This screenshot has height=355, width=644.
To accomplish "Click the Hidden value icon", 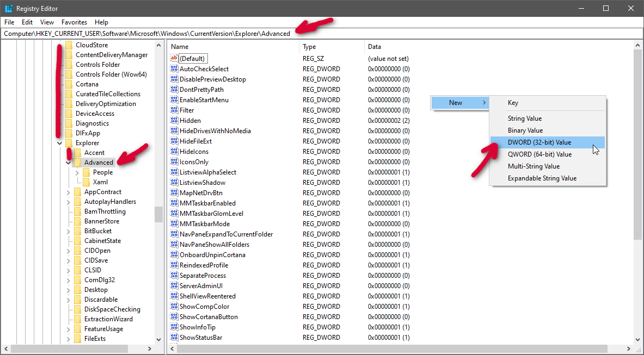I will [174, 121].
